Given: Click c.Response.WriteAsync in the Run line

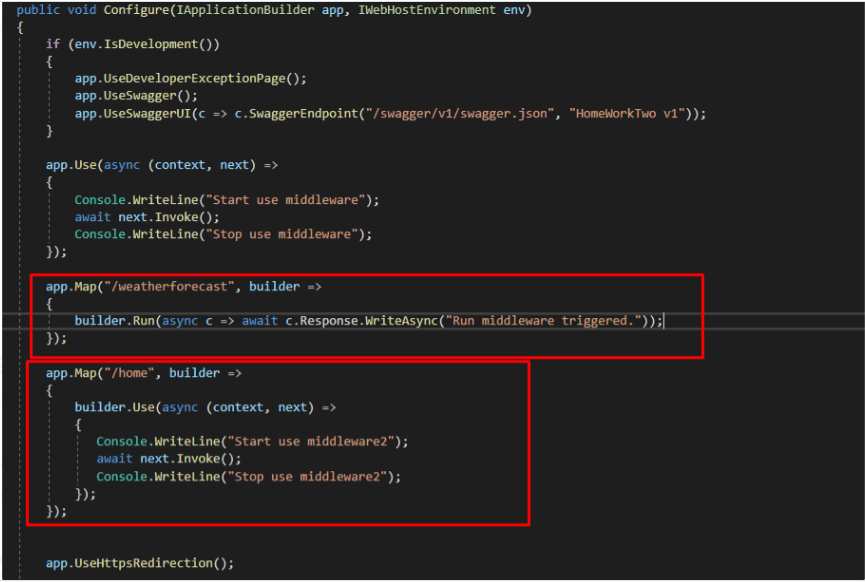Looking at the screenshot, I should tap(361, 321).
